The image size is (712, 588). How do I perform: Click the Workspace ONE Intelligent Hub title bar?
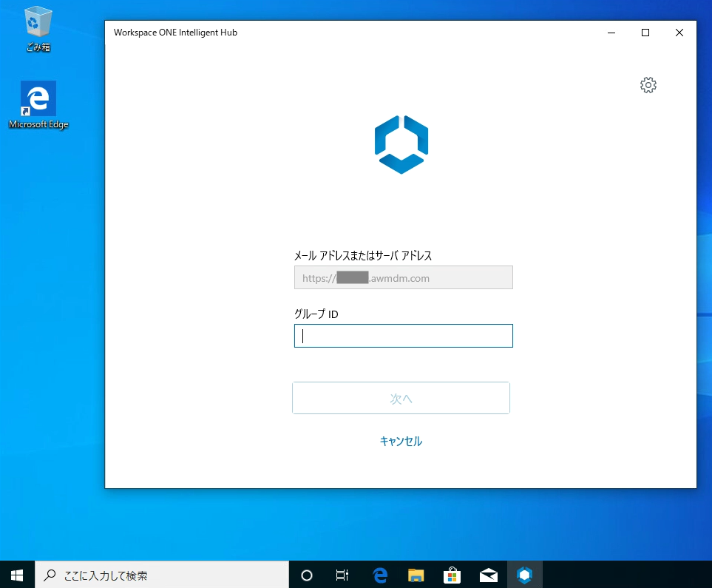(x=296, y=33)
